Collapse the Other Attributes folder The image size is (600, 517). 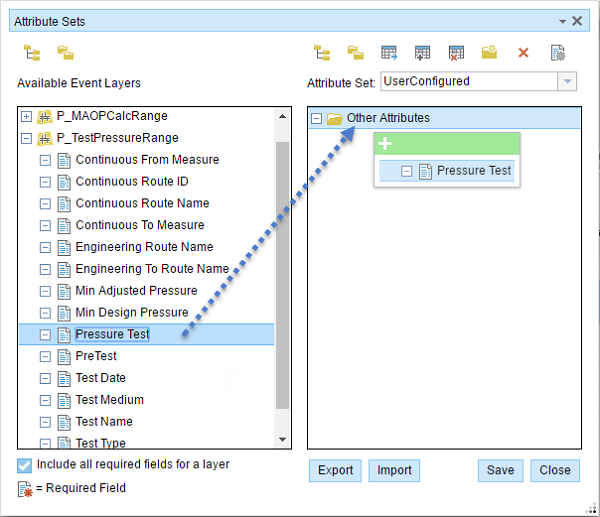(316, 118)
